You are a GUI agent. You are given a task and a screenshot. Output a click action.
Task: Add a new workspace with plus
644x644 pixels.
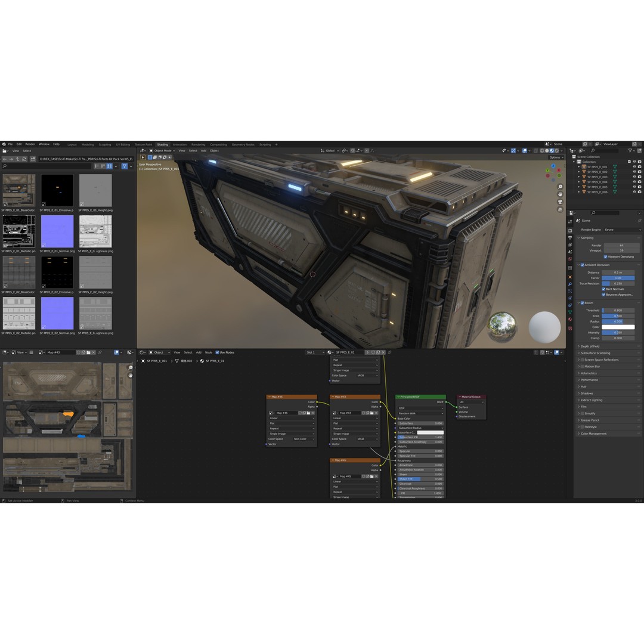[276, 144]
